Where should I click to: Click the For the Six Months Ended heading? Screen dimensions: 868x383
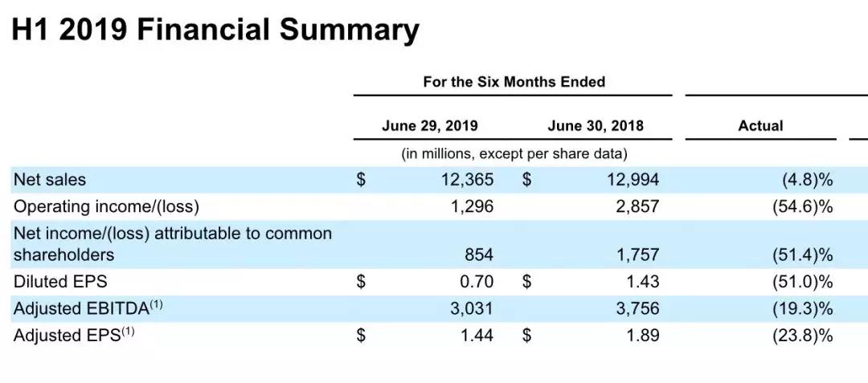tap(514, 82)
